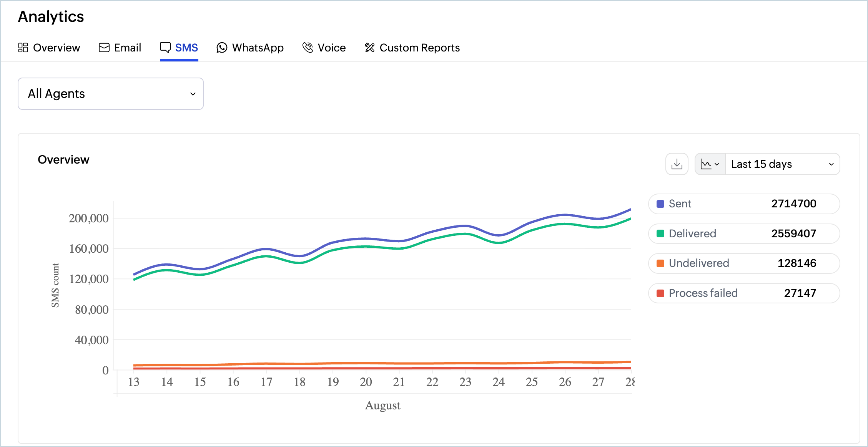
Task: Click the orange Undelivered color swatch
Action: tap(660, 263)
